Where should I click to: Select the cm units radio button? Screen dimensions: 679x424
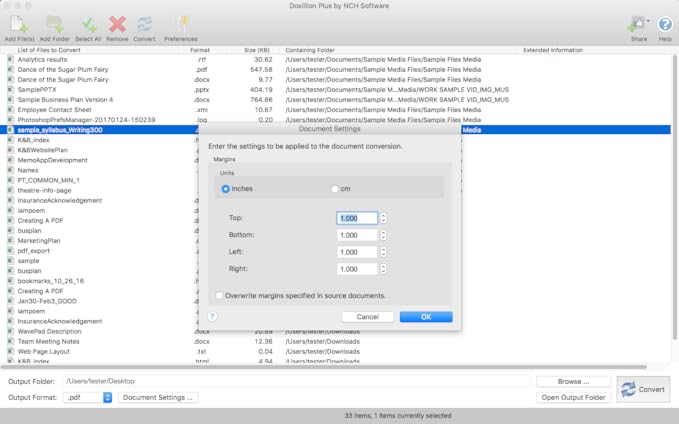coord(335,188)
